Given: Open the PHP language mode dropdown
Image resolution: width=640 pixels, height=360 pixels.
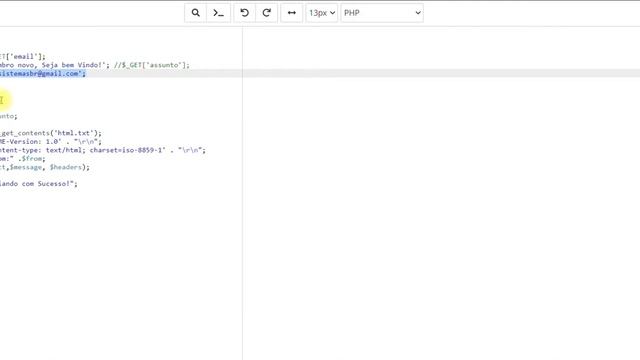Looking at the screenshot, I should (382, 13).
